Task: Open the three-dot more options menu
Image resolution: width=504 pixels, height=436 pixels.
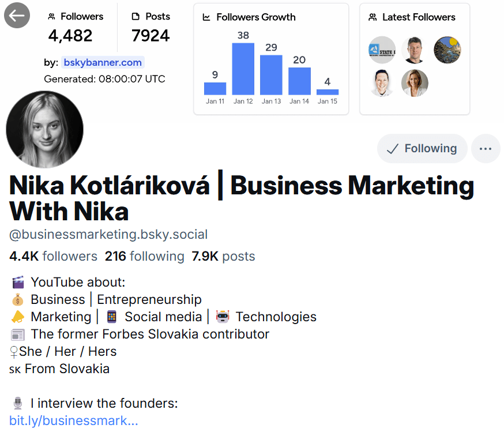Action: tap(486, 148)
